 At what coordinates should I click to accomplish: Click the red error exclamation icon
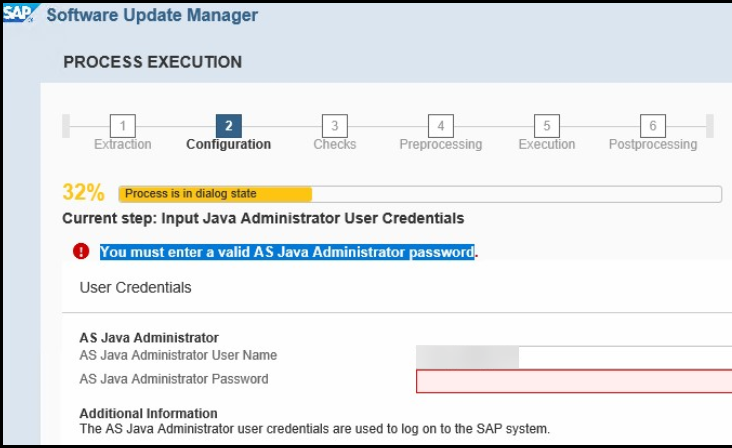coord(81,251)
